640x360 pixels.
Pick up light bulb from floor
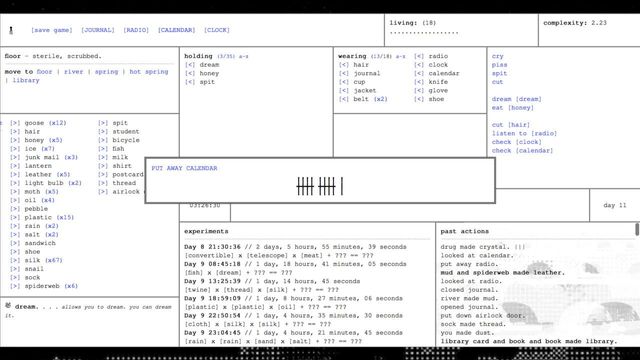[x=15, y=183]
